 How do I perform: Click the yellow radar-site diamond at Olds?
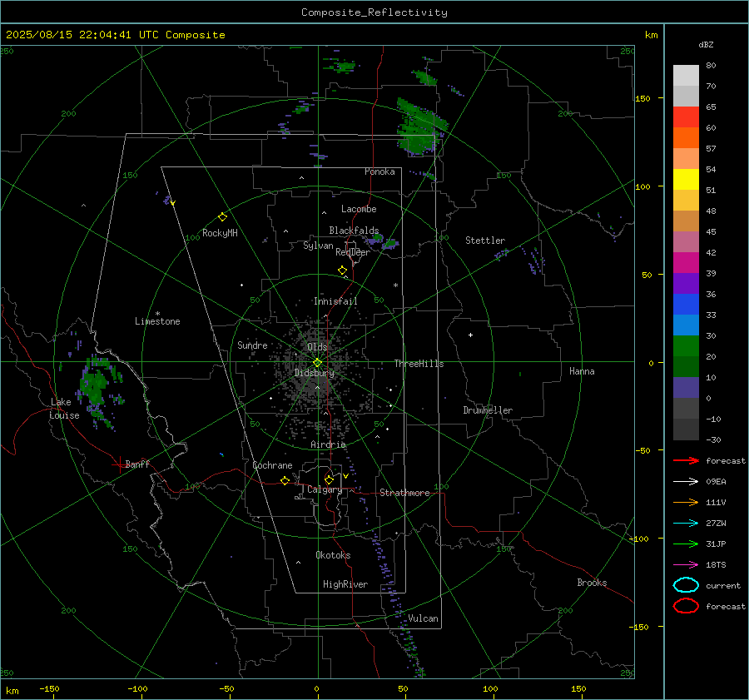[x=317, y=362]
